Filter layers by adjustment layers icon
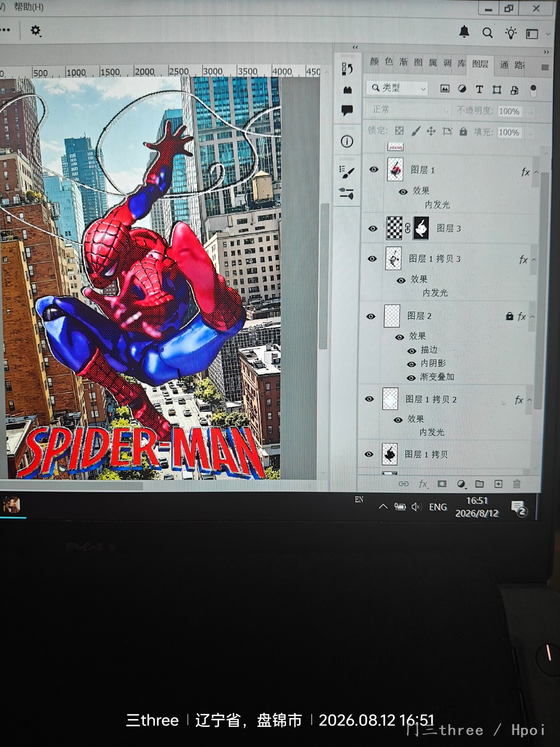 point(462,89)
